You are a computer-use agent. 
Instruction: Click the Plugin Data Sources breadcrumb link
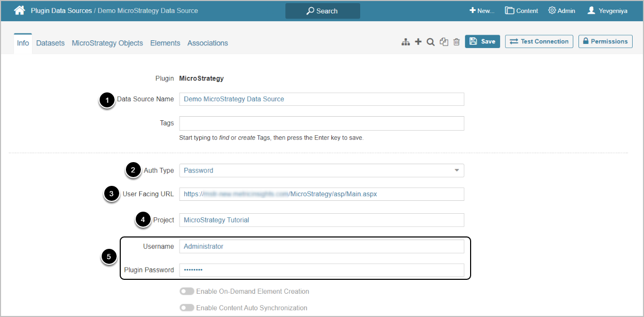61,10
